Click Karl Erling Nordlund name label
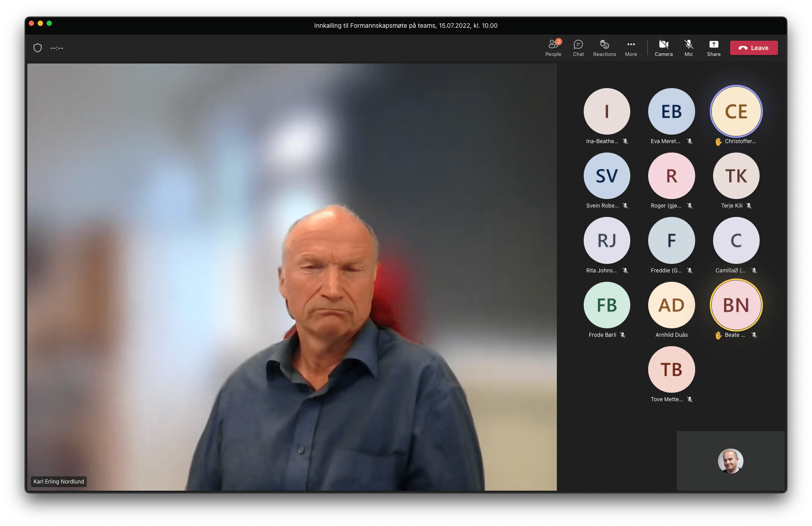The height and width of the screenshot is (526, 812). (59, 482)
